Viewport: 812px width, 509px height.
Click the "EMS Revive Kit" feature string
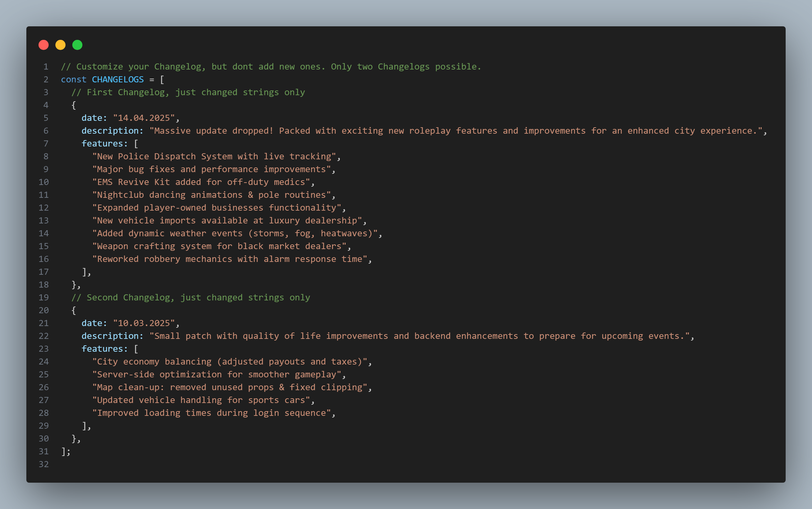(x=201, y=182)
